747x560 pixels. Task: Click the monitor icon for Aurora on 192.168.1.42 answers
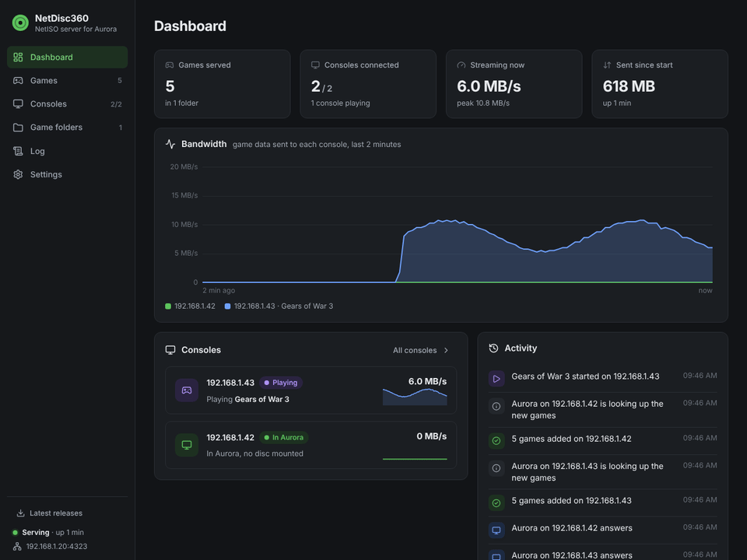[x=496, y=530]
